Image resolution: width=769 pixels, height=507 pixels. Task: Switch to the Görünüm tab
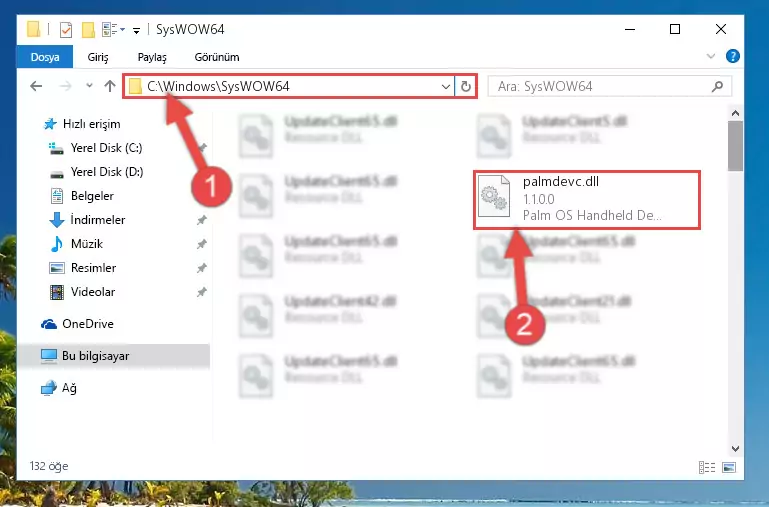click(x=217, y=57)
